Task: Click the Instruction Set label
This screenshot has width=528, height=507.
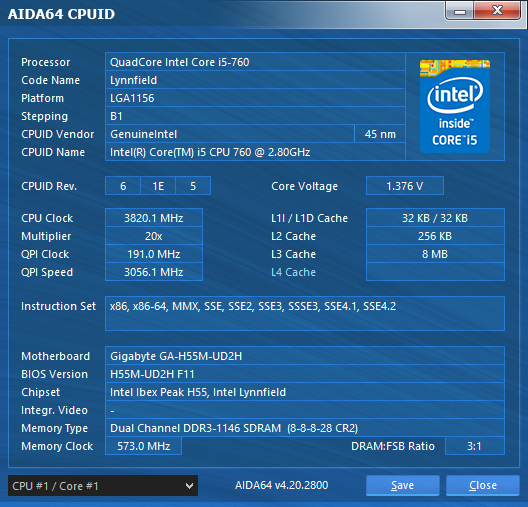Action: point(58,306)
